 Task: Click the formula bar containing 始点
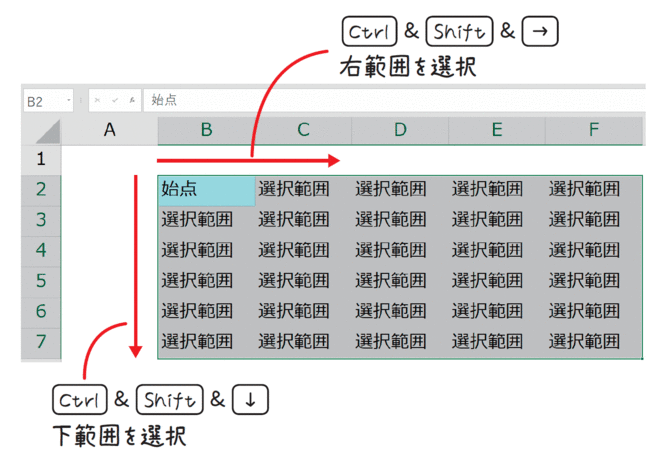pyautogui.click(x=394, y=100)
